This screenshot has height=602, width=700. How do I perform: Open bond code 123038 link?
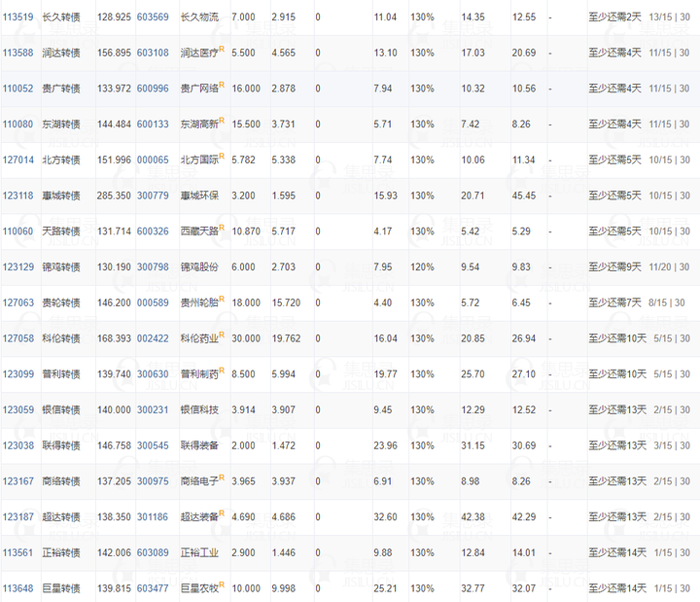[x=17, y=445]
